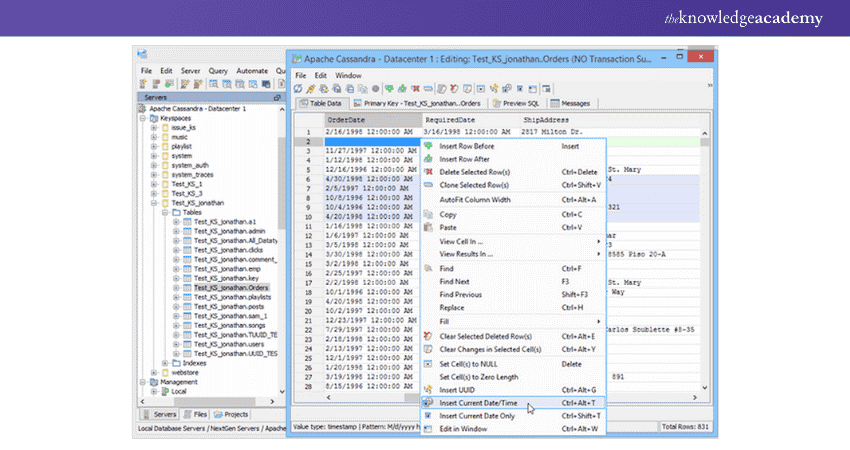Select the Test_KS_jonathan.Orders table in tree
The width and height of the screenshot is (850, 450).
point(231,288)
